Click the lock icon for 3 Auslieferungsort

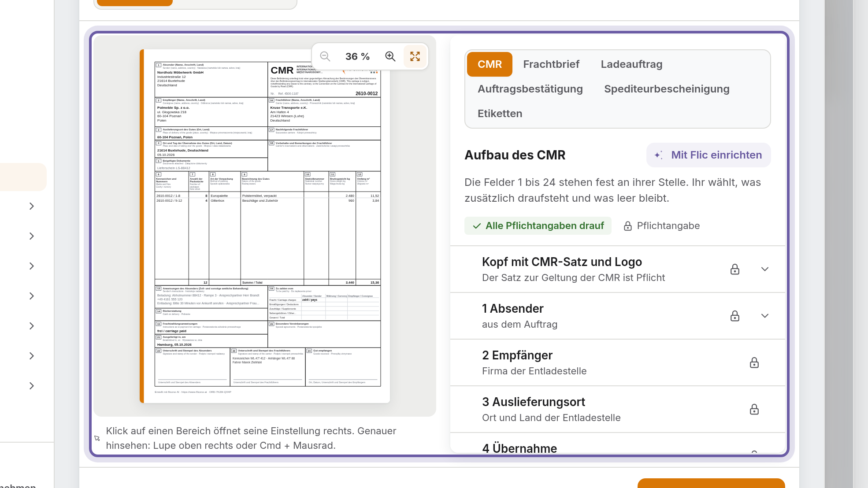pyautogui.click(x=754, y=409)
